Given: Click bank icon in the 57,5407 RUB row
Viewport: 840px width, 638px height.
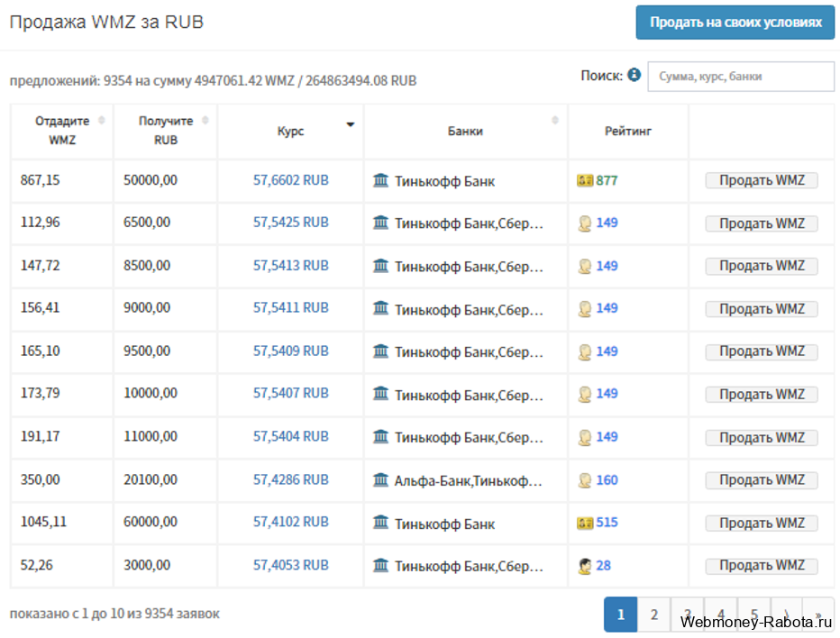Looking at the screenshot, I should pos(380,394).
